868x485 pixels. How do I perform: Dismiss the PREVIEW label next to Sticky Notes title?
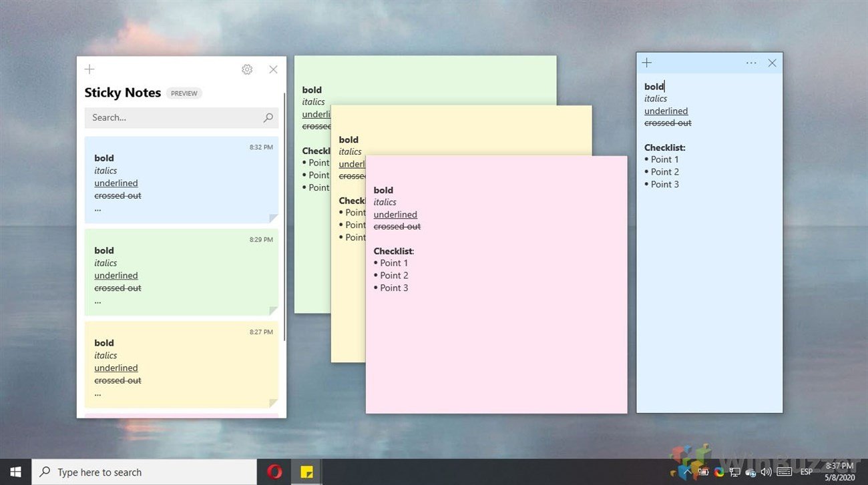click(184, 93)
